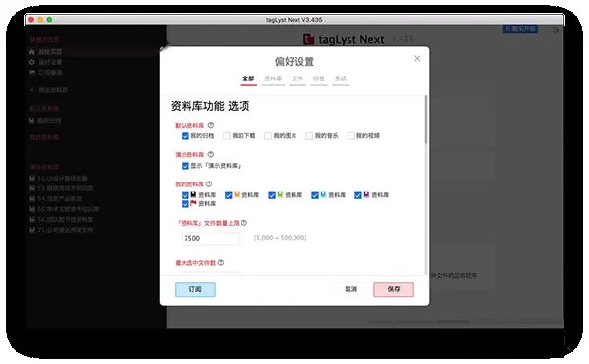This screenshot has width=589, height=364.
Task: Select 我的归档 library in the sidebar
Action: point(49,121)
